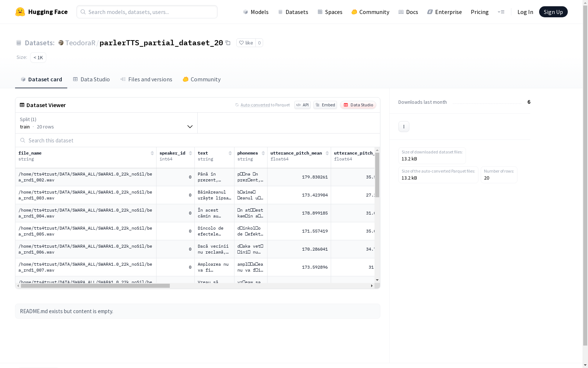Open Community in the top navigation
This screenshot has width=588, height=368.
click(x=370, y=12)
